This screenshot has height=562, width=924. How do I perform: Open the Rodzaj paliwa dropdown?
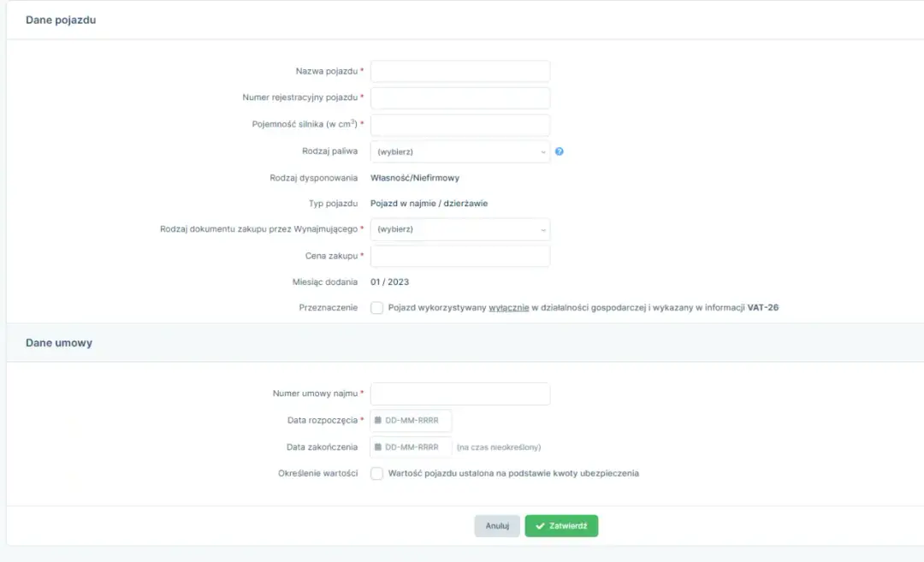[459, 152]
